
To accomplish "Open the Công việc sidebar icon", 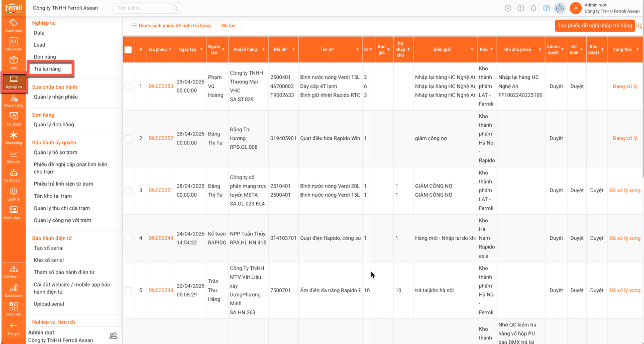I will click(14, 309).
